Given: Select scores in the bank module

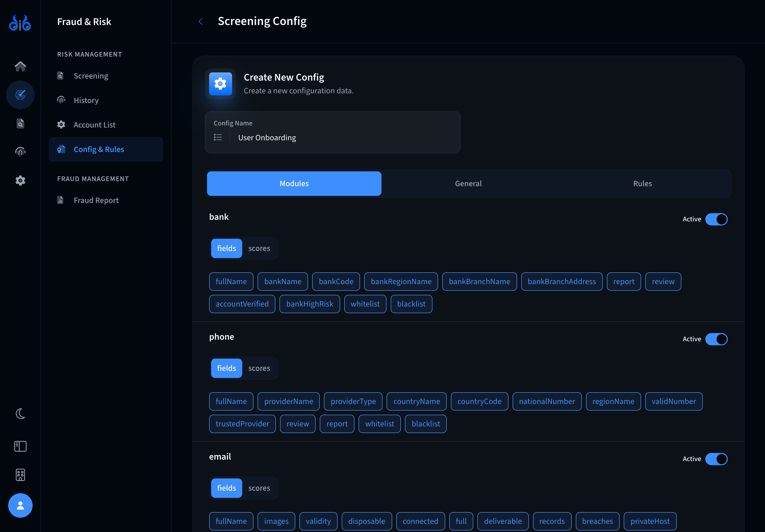Looking at the screenshot, I should (259, 248).
